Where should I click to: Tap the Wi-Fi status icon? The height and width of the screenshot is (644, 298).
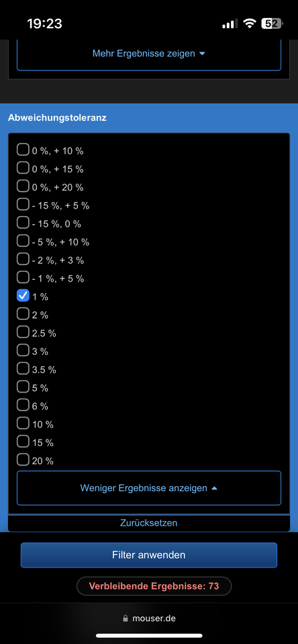coord(250,24)
